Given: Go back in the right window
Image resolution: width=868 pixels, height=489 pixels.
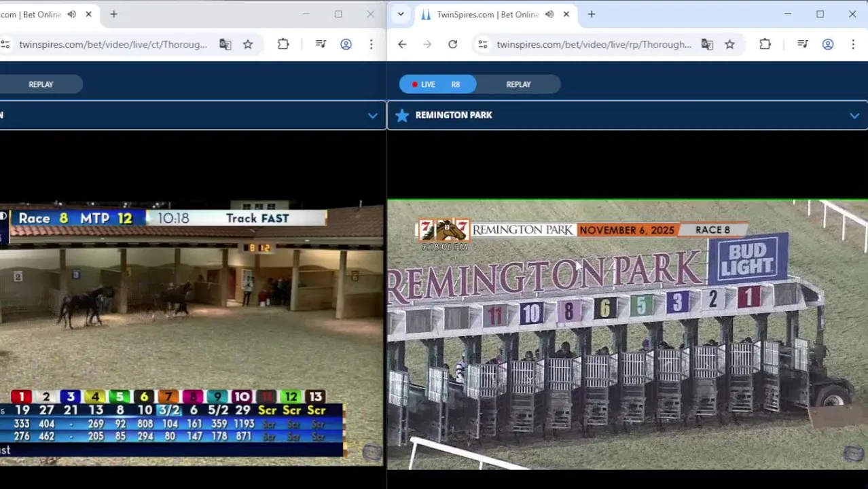Looking at the screenshot, I should (402, 44).
